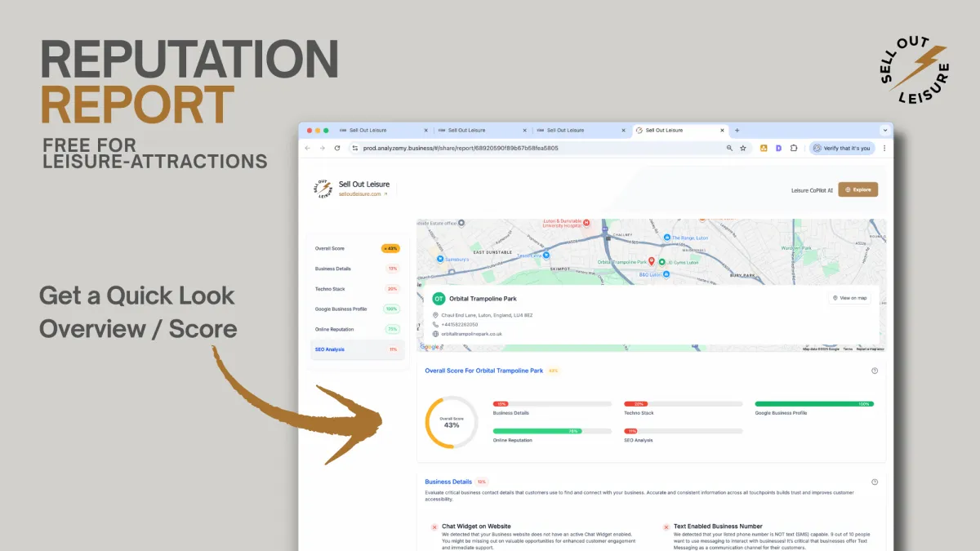This screenshot has width=980, height=551.
Task: Open the selloutleisure.com link
Action: (363, 194)
